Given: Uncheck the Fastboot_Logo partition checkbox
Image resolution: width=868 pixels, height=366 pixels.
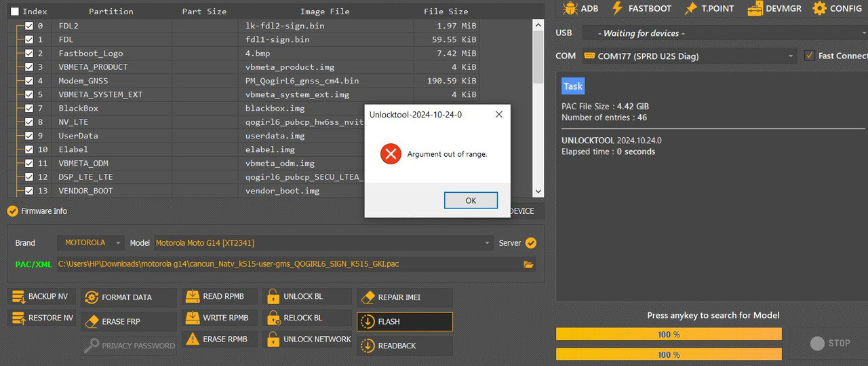Looking at the screenshot, I should [29, 53].
